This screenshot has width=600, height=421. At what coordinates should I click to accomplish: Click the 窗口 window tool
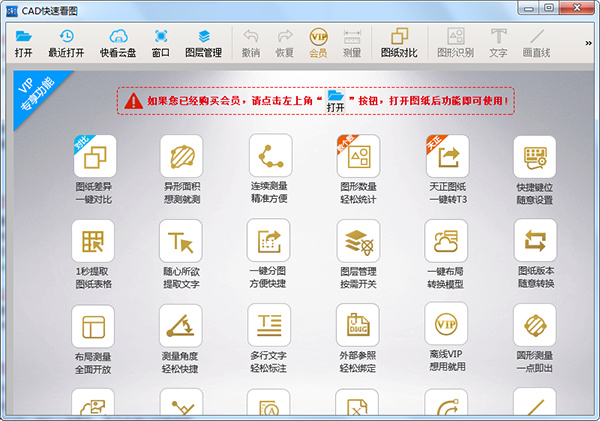click(x=161, y=44)
